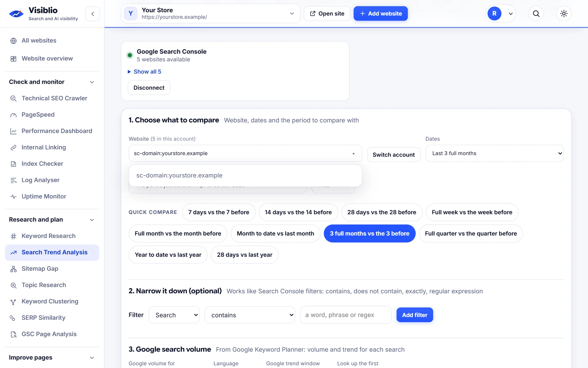Click the Keyword Clustering branch icon
The image size is (588, 368).
13,301
